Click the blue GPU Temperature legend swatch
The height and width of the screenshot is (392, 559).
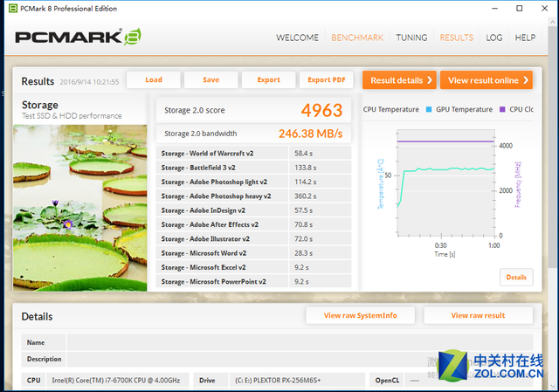pos(429,109)
